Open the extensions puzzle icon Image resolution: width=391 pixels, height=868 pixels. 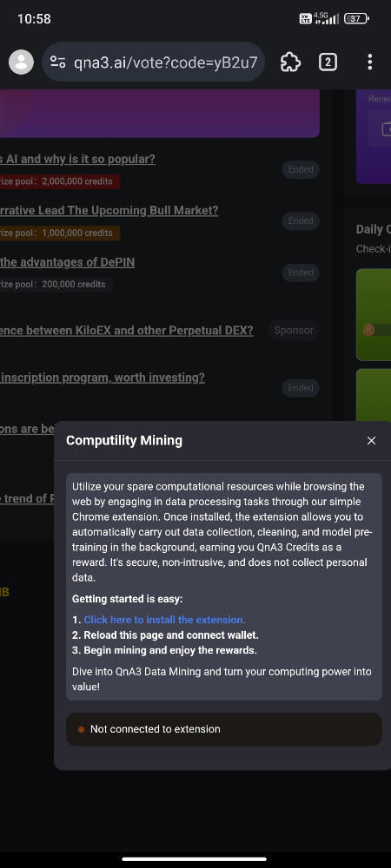point(290,62)
